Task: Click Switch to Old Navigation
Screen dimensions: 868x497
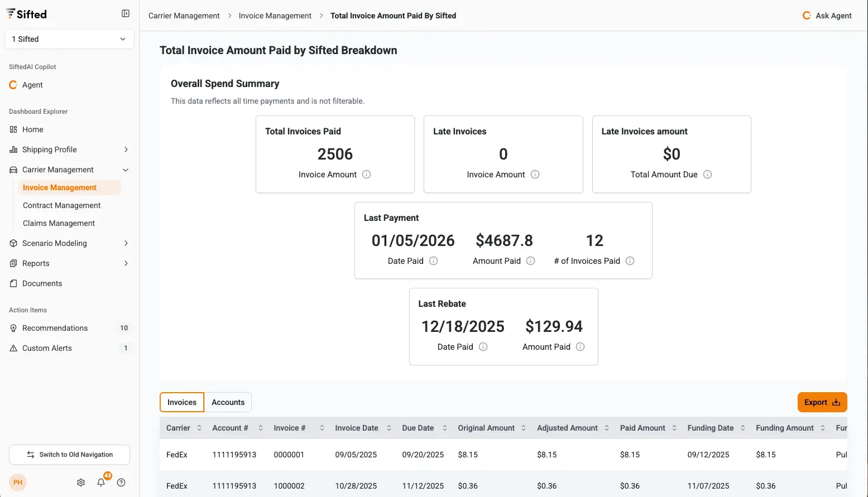Action: click(69, 455)
